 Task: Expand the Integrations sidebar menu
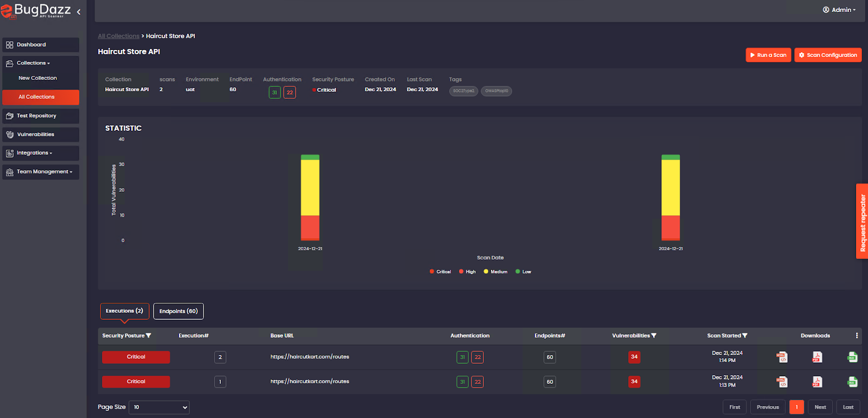coord(41,153)
